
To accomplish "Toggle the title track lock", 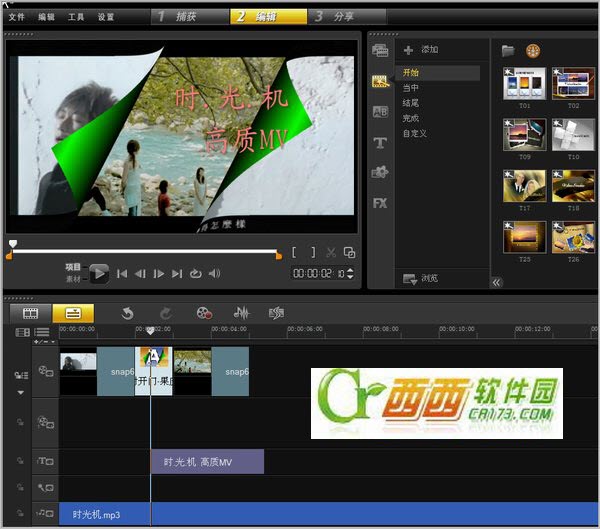I will tap(19, 461).
